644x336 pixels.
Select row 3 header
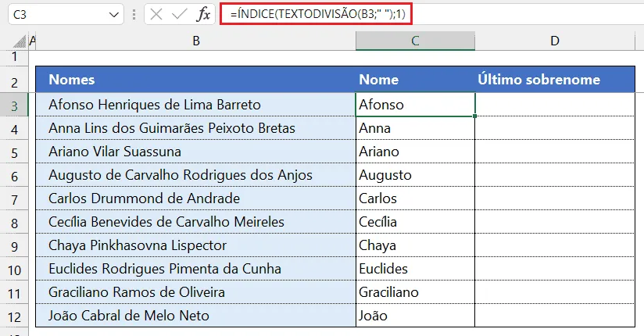pyautogui.click(x=14, y=105)
